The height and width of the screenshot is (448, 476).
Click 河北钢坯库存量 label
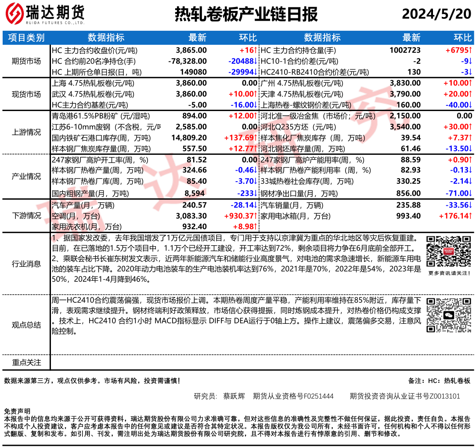303,149
